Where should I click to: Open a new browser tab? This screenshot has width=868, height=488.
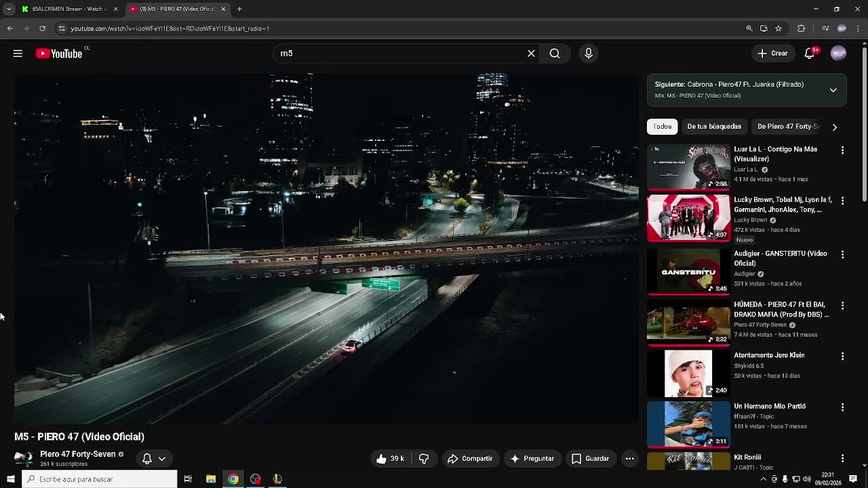click(239, 9)
